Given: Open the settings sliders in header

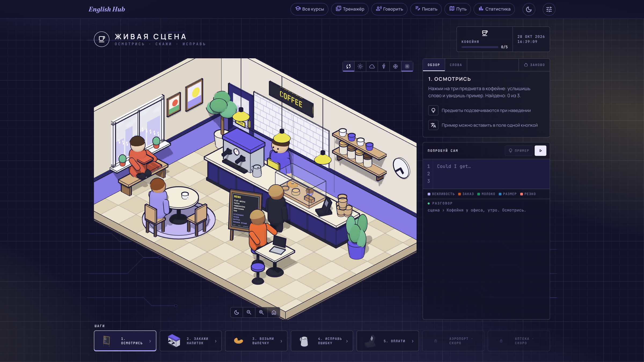Looking at the screenshot, I should pyautogui.click(x=549, y=9).
